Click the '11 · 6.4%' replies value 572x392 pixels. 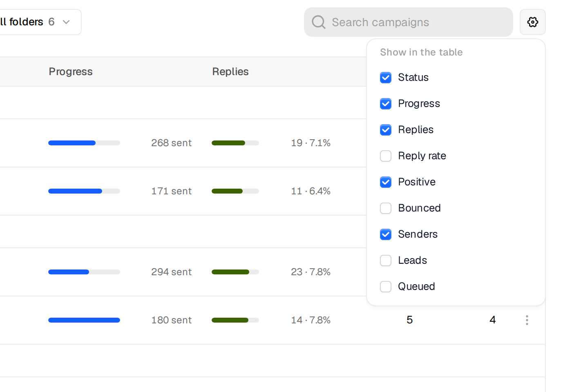(311, 191)
